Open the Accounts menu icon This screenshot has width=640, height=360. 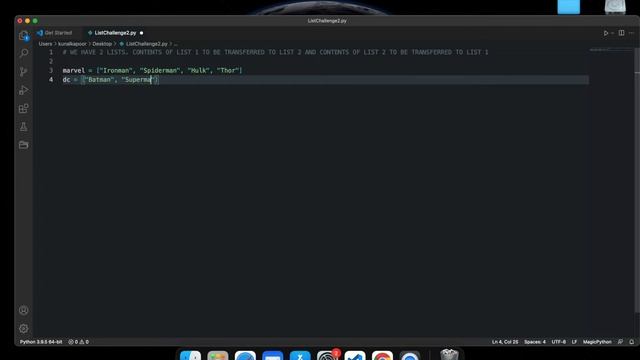coord(24,310)
